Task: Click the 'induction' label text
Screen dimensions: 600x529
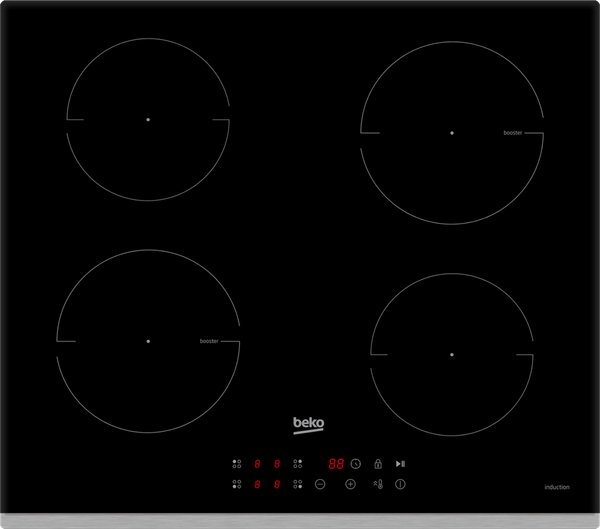Action: (x=557, y=487)
